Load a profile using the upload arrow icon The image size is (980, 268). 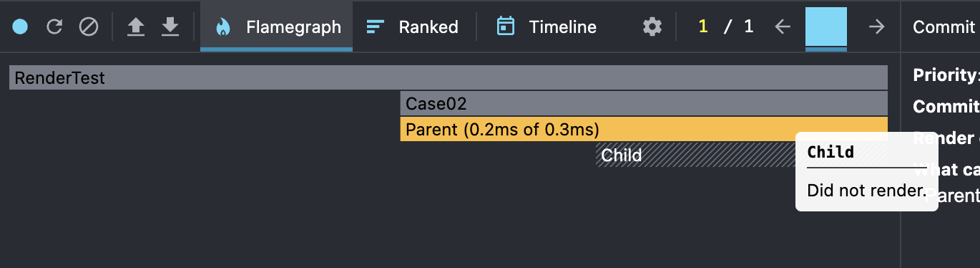click(x=135, y=27)
